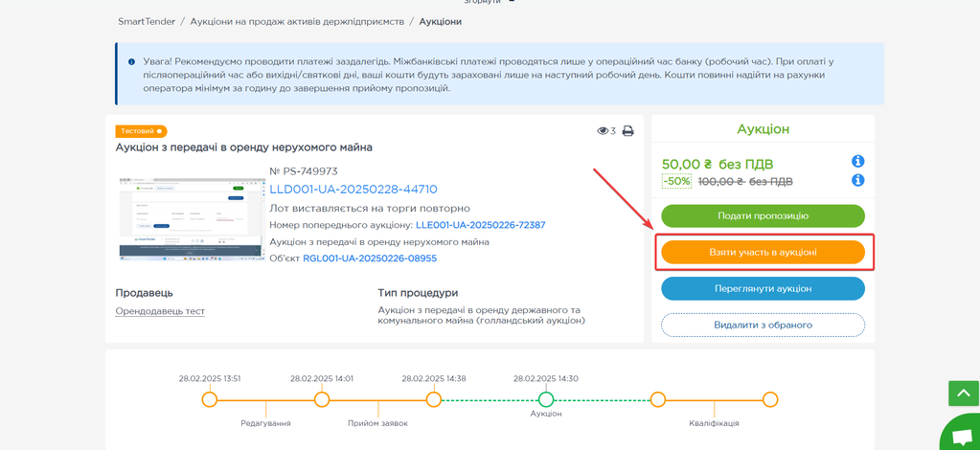Image resolution: width=980 pixels, height=450 pixels.
Task: Open link LLD001-UA-20250228-44710
Action: pos(353,190)
